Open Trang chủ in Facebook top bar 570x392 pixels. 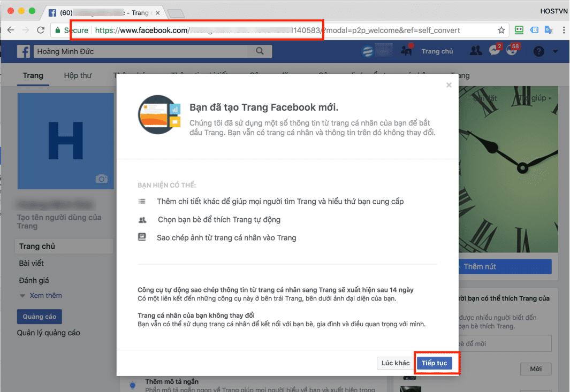click(x=437, y=51)
